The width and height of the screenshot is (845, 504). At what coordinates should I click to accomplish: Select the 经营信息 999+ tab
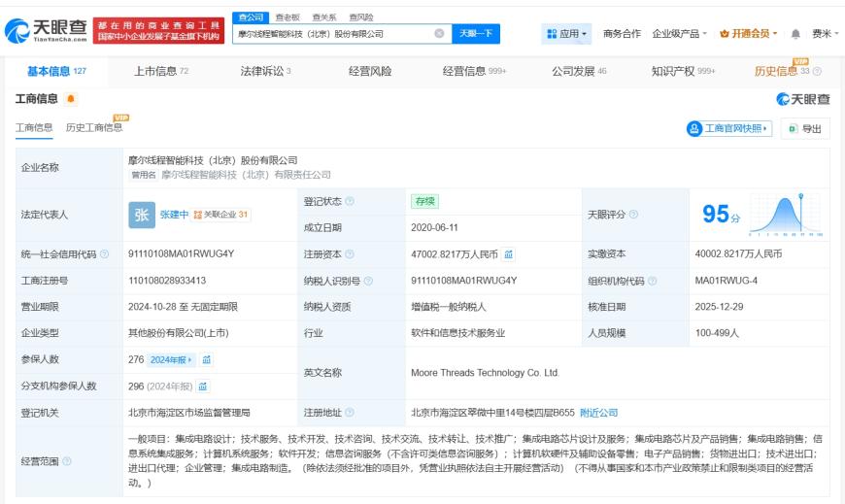point(474,71)
